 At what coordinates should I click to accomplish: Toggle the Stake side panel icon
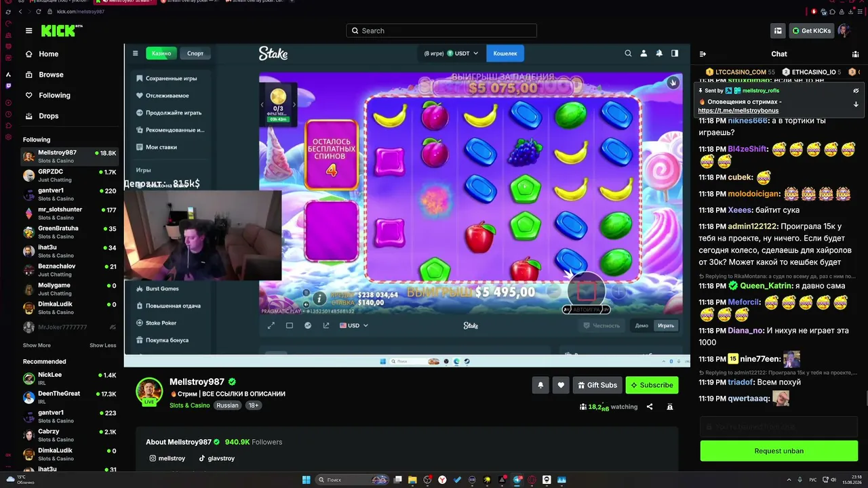[x=675, y=53]
